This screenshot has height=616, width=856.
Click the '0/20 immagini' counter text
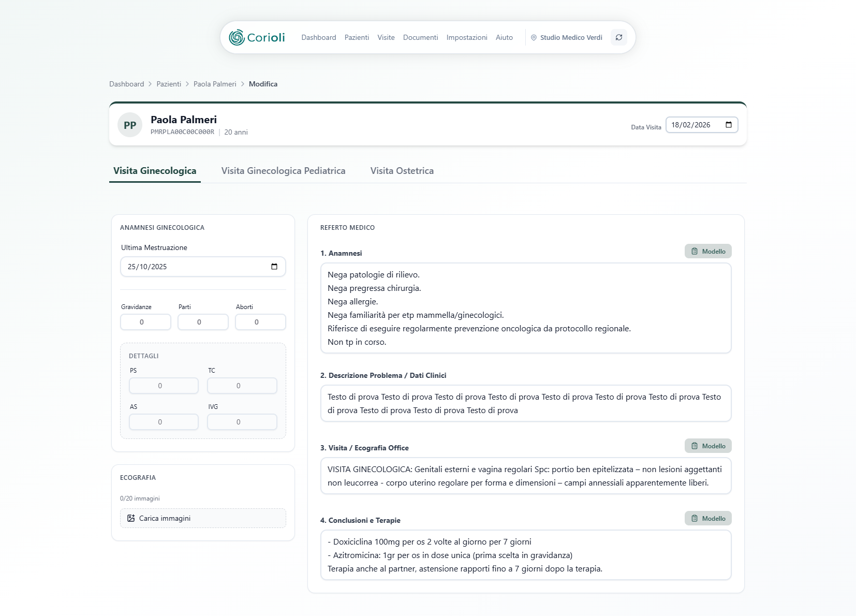140,498
